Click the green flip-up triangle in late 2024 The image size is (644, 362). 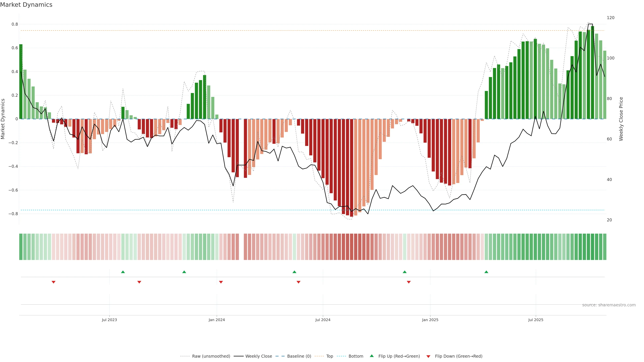405,272
